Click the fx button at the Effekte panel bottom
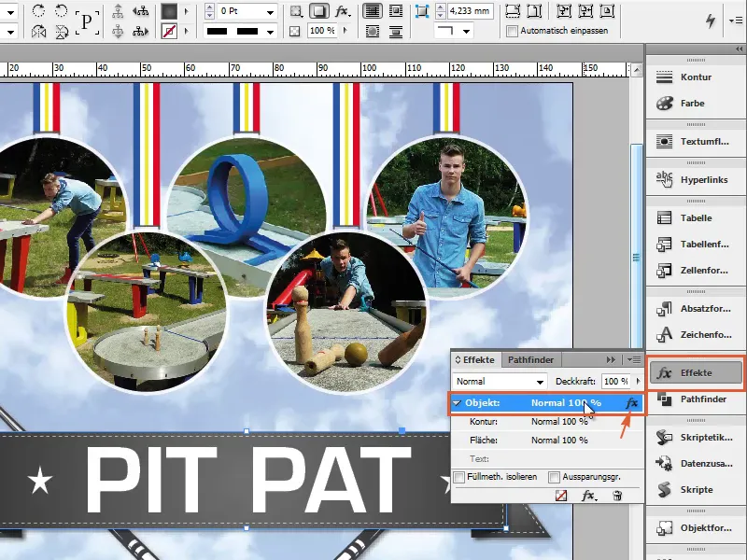Image resolution: width=747 pixels, height=560 pixels. point(588,497)
